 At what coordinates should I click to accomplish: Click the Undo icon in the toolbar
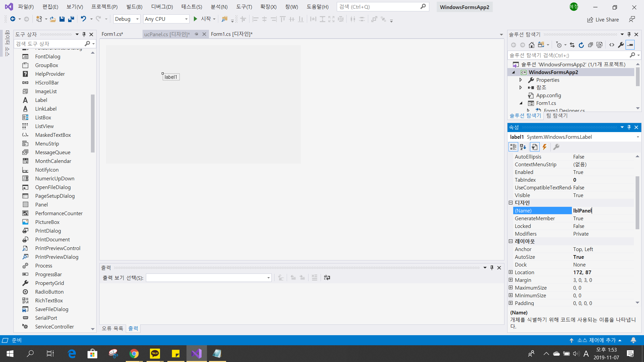pos(84,19)
